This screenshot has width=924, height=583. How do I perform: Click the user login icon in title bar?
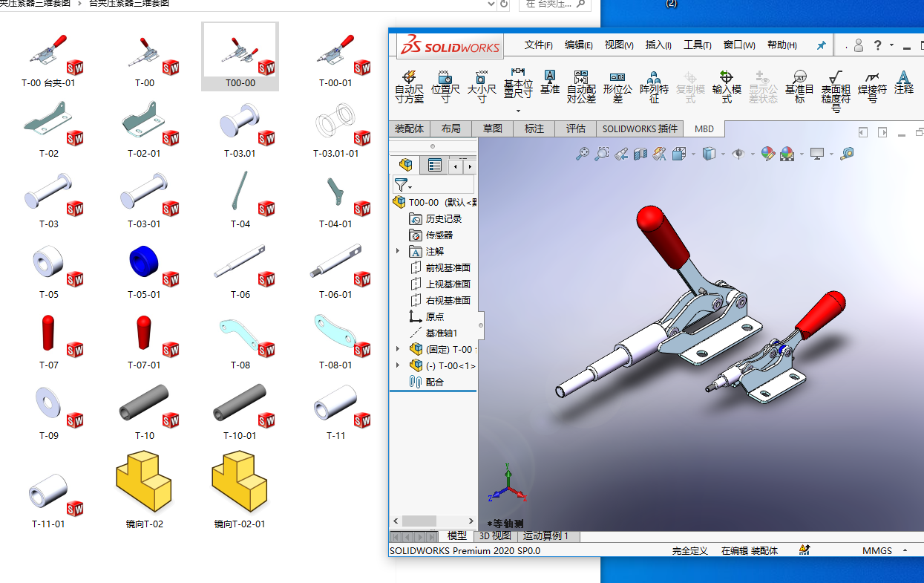point(858,45)
